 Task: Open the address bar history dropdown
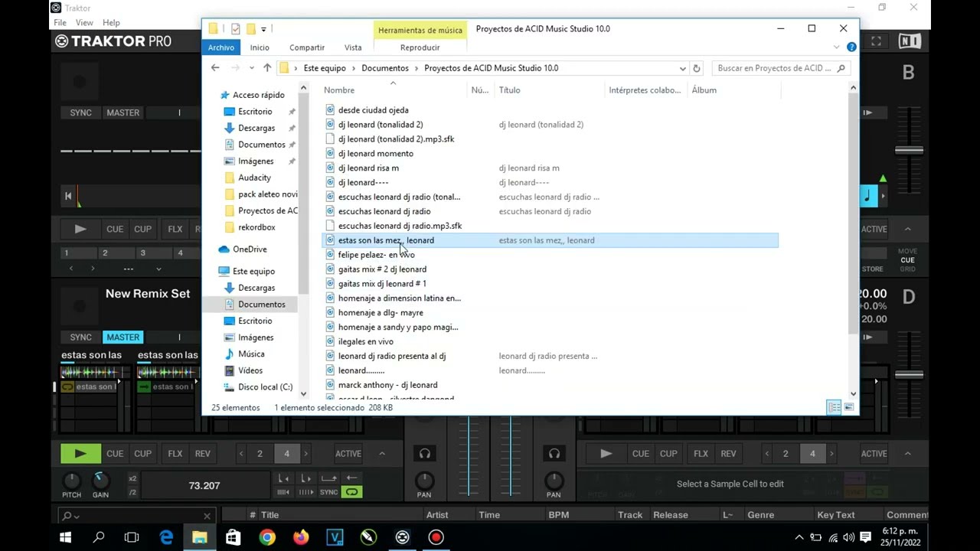pyautogui.click(x=681, y=68)
